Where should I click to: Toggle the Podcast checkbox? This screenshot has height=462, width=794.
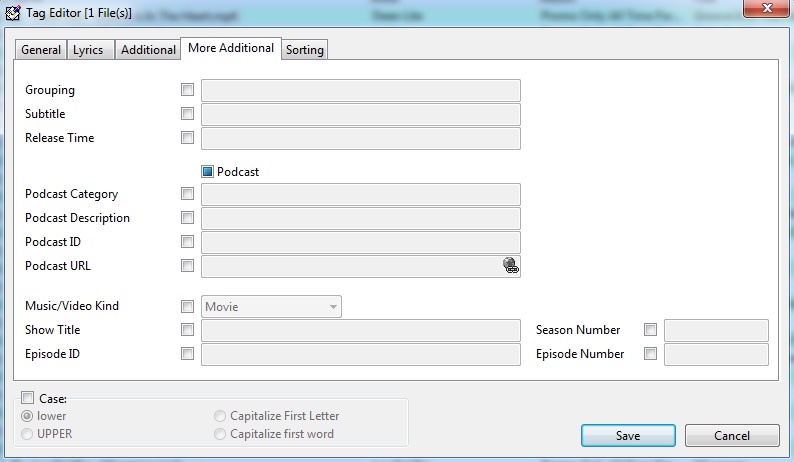207,172
